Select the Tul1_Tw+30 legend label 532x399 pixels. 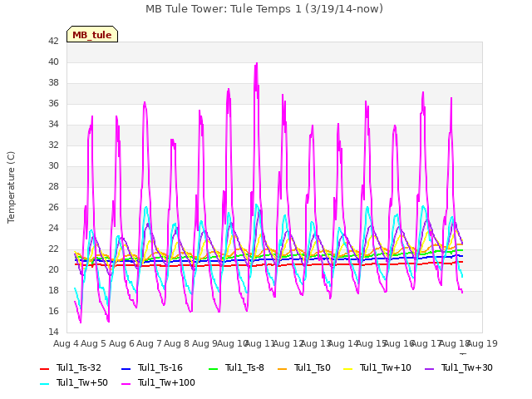pos(467,367)
